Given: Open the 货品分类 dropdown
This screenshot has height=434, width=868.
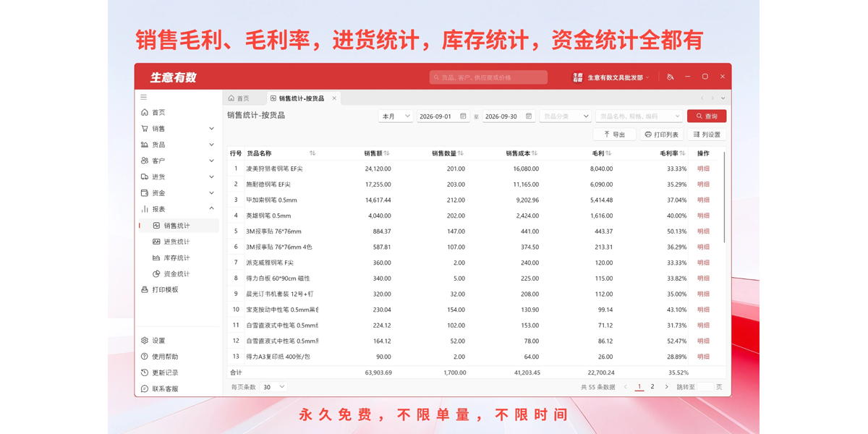Looking at the screenshot, I should (566, 116).
